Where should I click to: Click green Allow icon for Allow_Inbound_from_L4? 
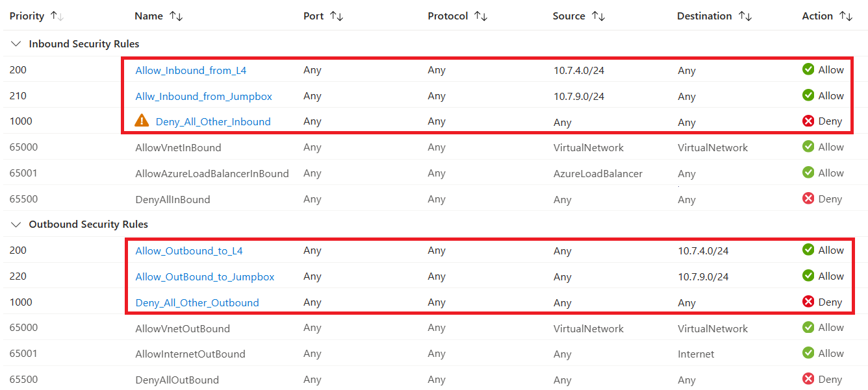tap(808, 69)
